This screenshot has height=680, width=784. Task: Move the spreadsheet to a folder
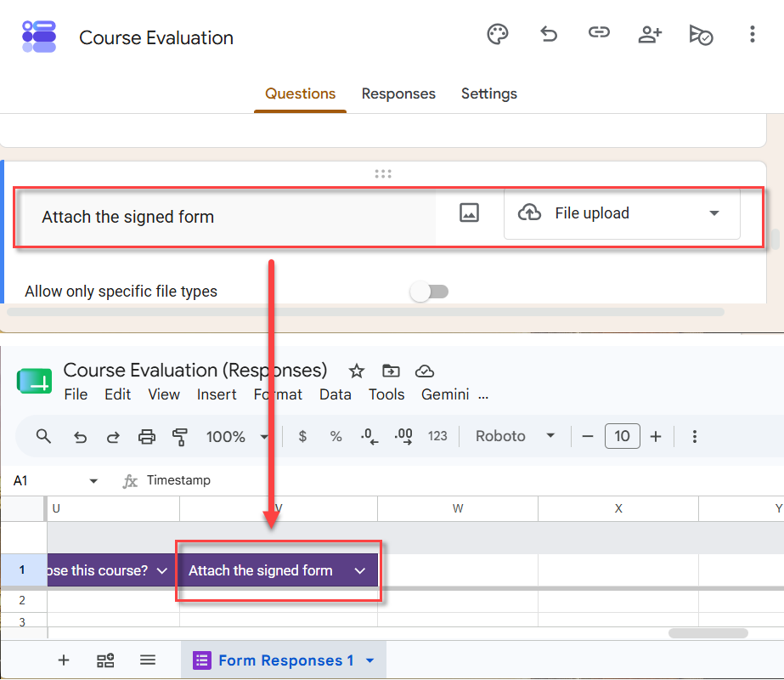[x=391, y=371]
